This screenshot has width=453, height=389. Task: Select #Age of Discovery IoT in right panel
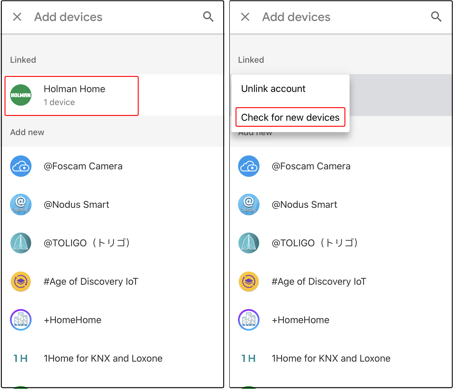(x=341, y=281)
